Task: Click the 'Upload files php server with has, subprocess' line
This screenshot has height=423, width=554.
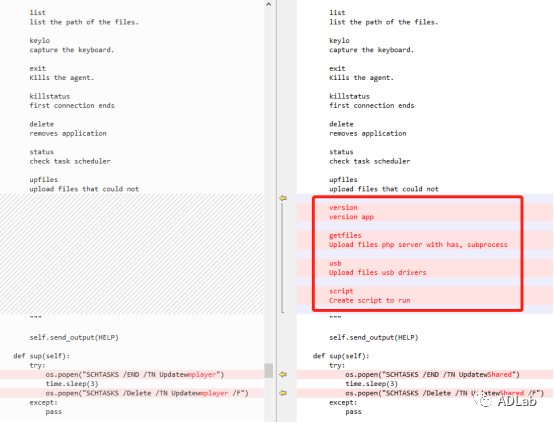Action: [x=418, y=245]
